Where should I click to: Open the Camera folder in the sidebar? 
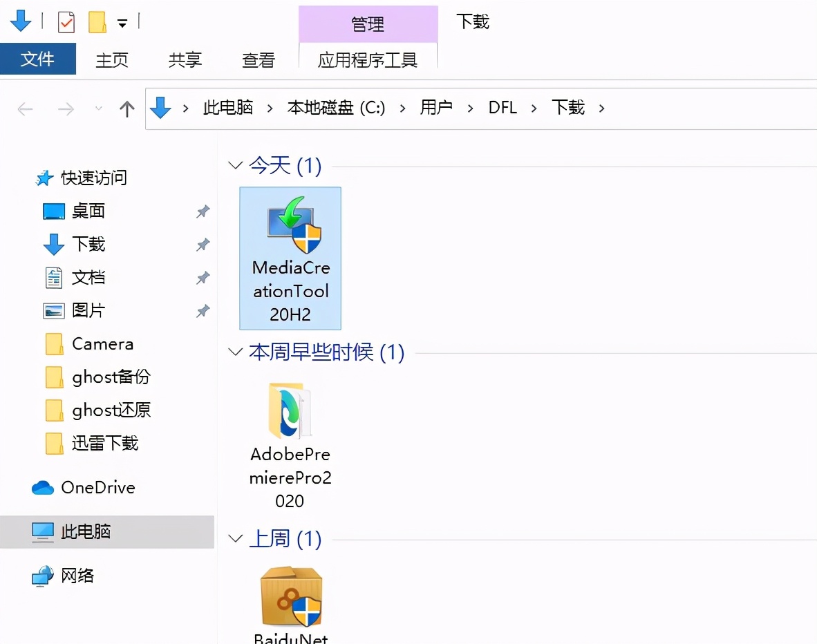click(101, 343)
